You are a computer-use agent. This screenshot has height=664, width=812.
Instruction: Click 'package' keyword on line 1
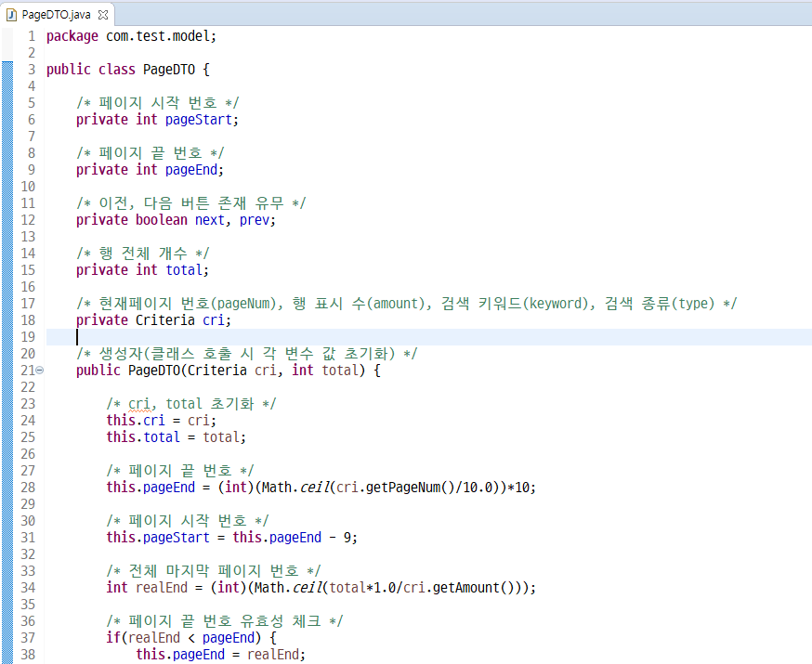coord(72,36)
